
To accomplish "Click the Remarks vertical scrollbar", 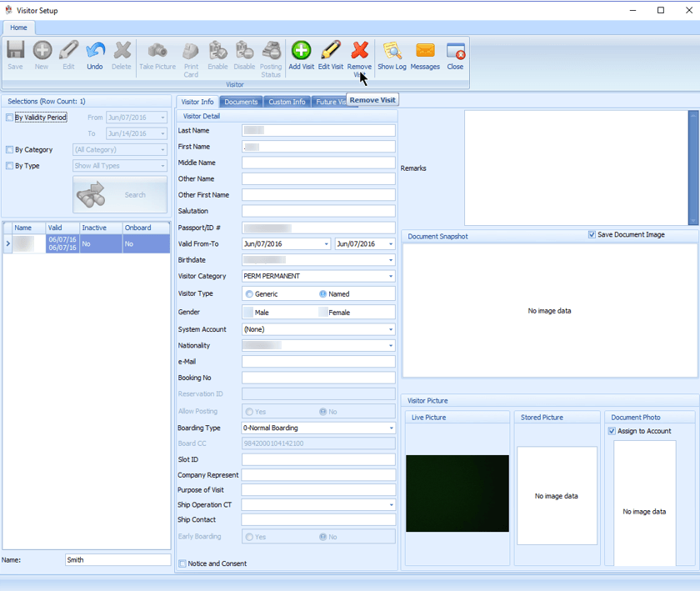I will 693,168.
